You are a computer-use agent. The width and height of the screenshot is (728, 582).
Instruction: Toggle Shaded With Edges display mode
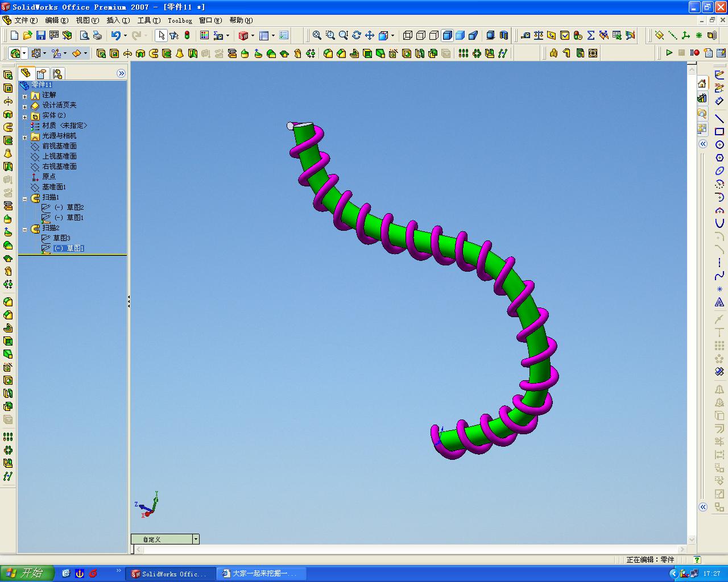[447, 35]
